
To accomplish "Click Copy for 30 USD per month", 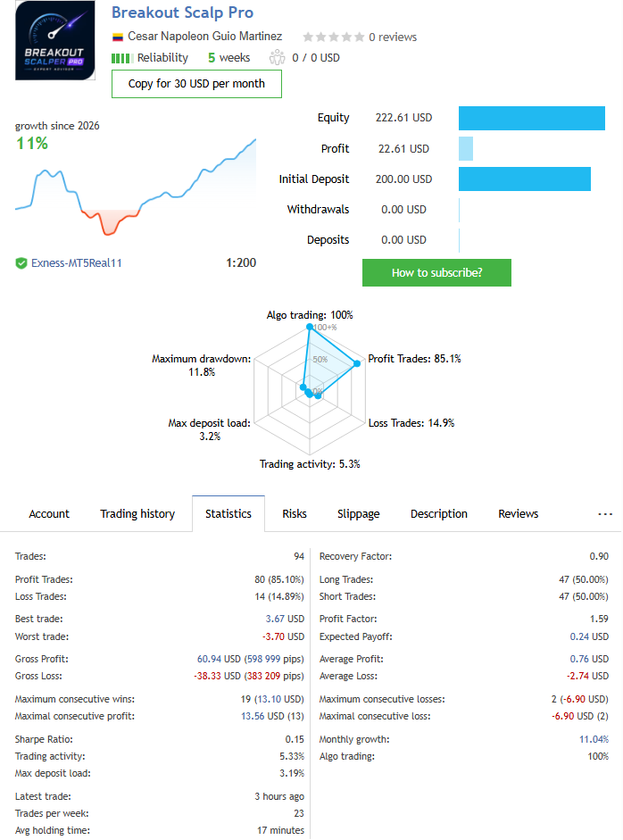I will click(x=196, y=84).
